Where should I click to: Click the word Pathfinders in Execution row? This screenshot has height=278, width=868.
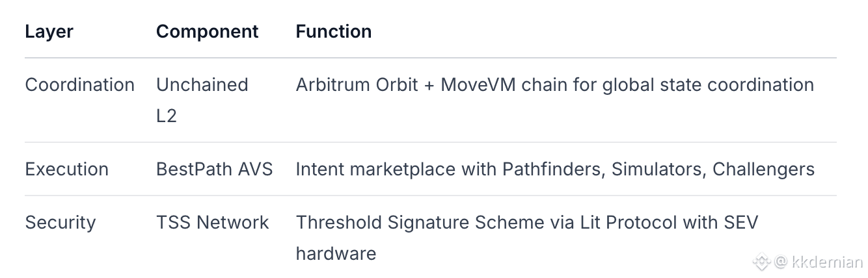(554, 169)
